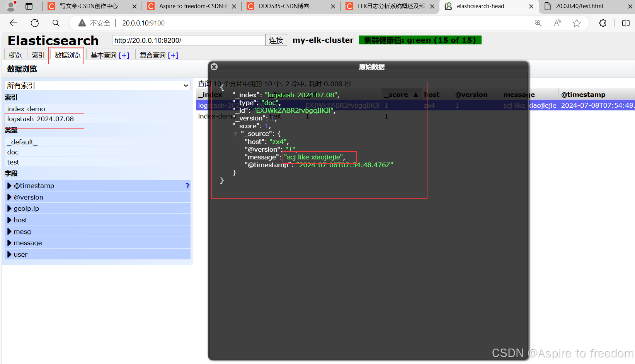This screenshot has width=635, height=364.
Task: View the not-secure site warning icon
Action: click(82, 23)
